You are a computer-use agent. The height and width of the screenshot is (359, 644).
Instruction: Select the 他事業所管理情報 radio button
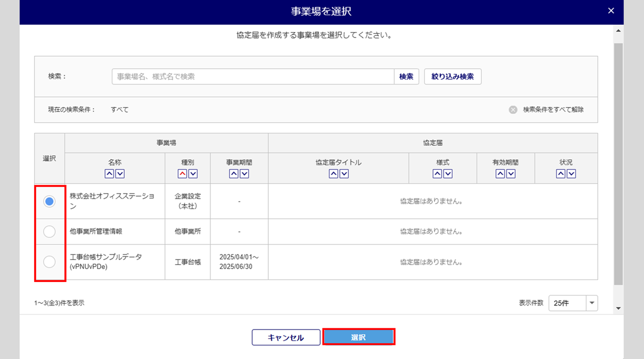coord(49,232)
